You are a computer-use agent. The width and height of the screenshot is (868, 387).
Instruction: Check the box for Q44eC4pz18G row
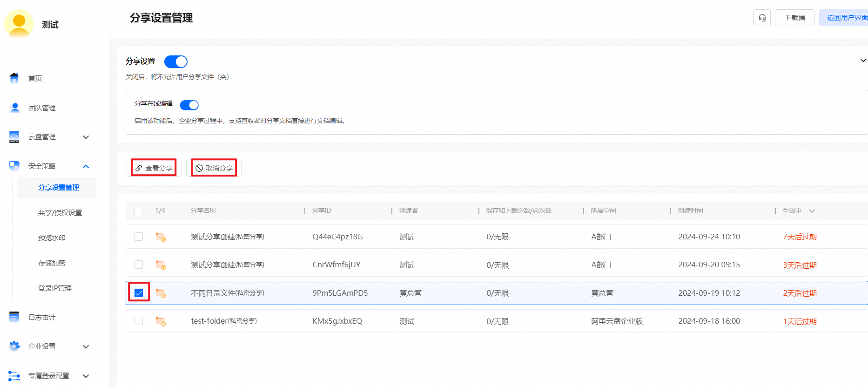(x=139, y=237)
